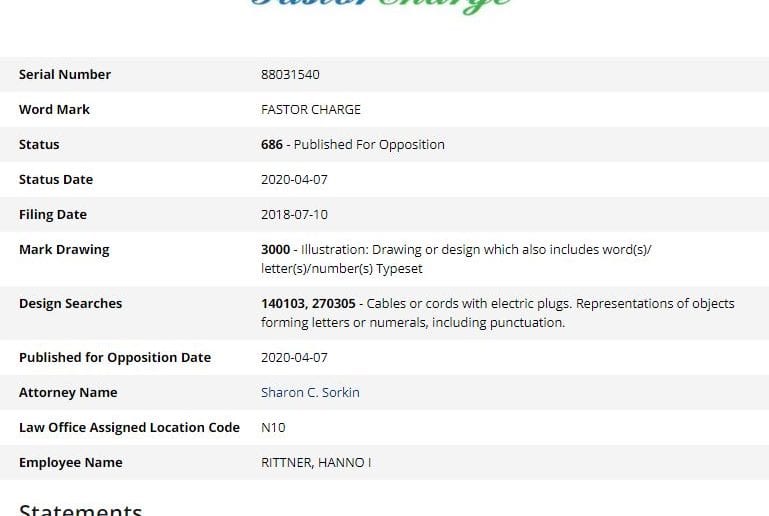Click the Attorney Name label
This screenshot has height=516, width=769.
[x=68, y=392]
